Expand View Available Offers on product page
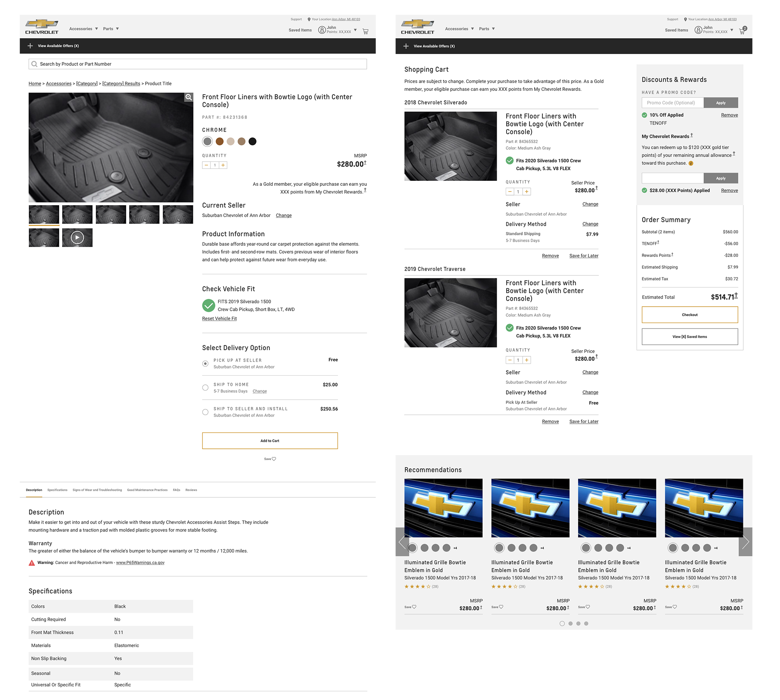 tap(58, 46)
